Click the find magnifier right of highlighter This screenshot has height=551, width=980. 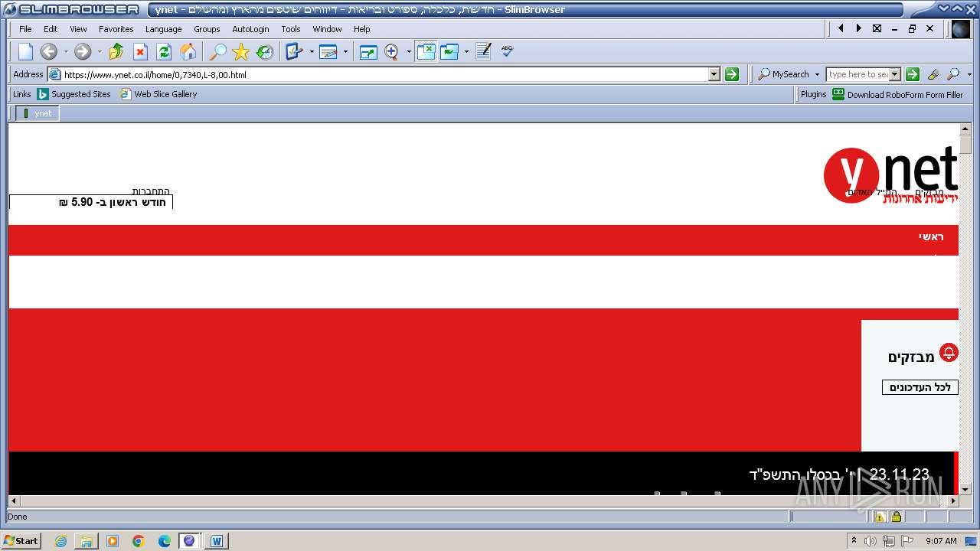pos(953,74)
